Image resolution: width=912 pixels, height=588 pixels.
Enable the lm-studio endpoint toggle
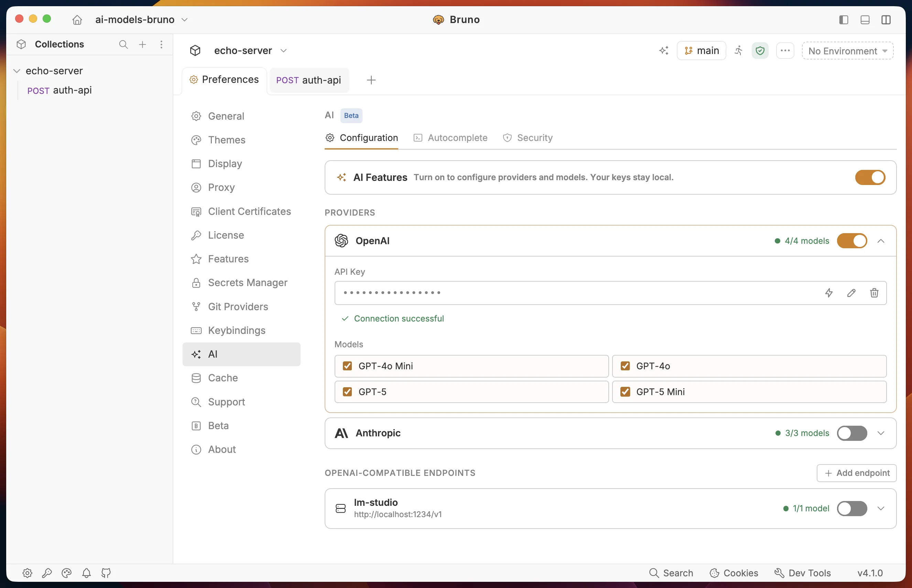[852, 508]
